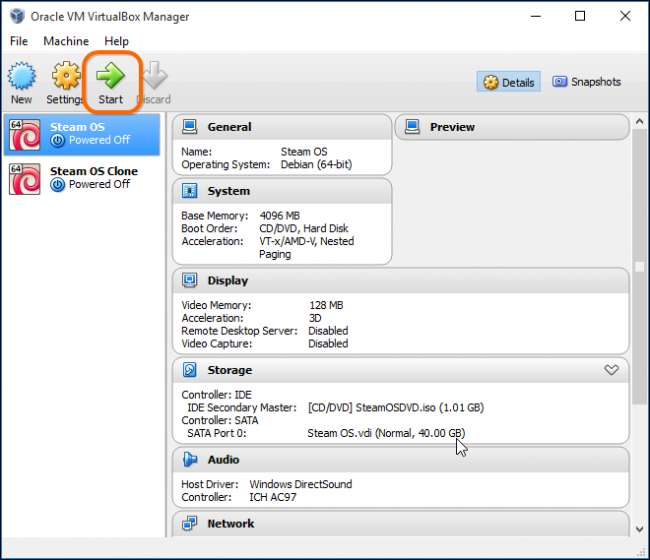Open the Storage section header
This screenshot has height=560, width=650.
pyautogui.click(x=400, y=370)
